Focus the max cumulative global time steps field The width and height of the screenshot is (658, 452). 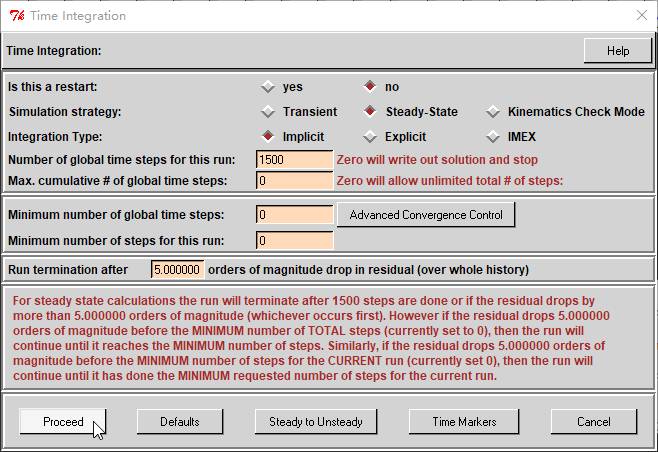click(294, 181)
